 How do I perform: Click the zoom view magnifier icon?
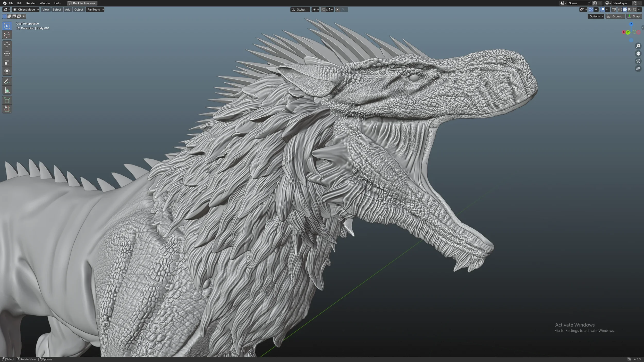638,46
